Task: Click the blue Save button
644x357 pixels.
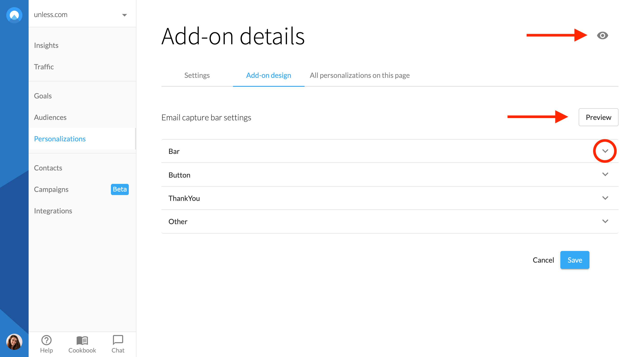Action: [574, 260]
